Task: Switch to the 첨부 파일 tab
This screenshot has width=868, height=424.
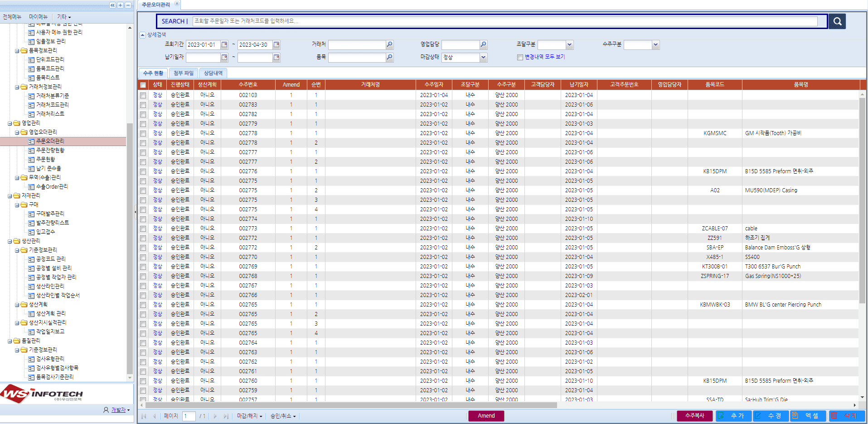Action: (184, 73)
